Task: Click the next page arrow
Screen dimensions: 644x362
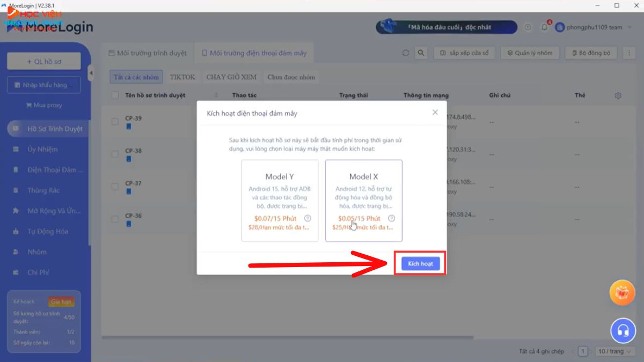Action: tap(592, 352)
